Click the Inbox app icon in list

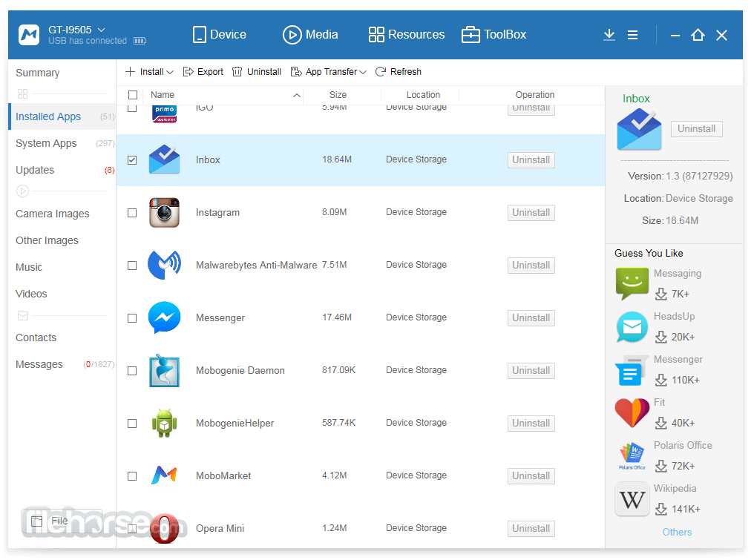(165, 159)
